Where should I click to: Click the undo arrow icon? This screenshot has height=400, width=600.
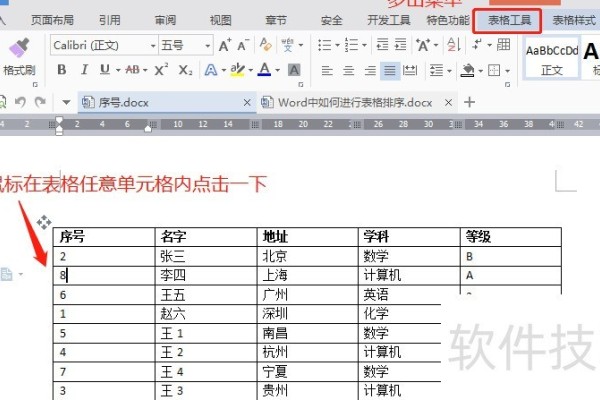coord(20,102)
